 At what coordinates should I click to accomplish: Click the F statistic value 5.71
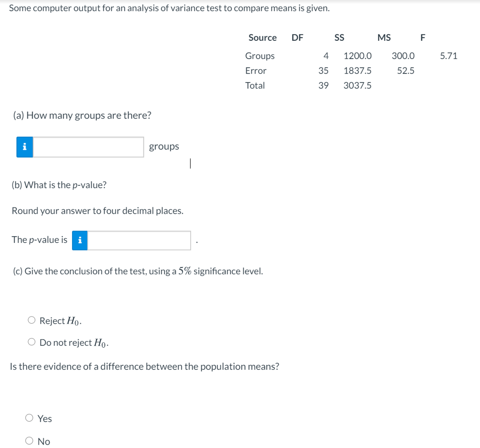point(448,56)
